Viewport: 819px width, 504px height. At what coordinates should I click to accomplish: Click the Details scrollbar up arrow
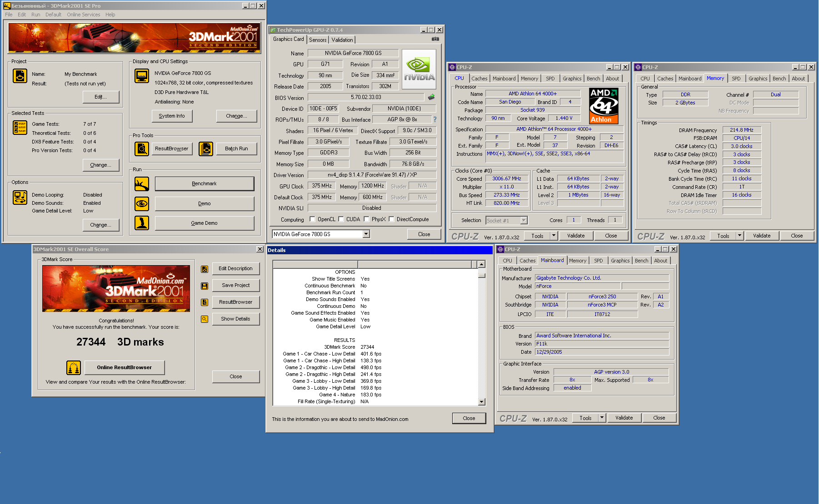(482, 264)
